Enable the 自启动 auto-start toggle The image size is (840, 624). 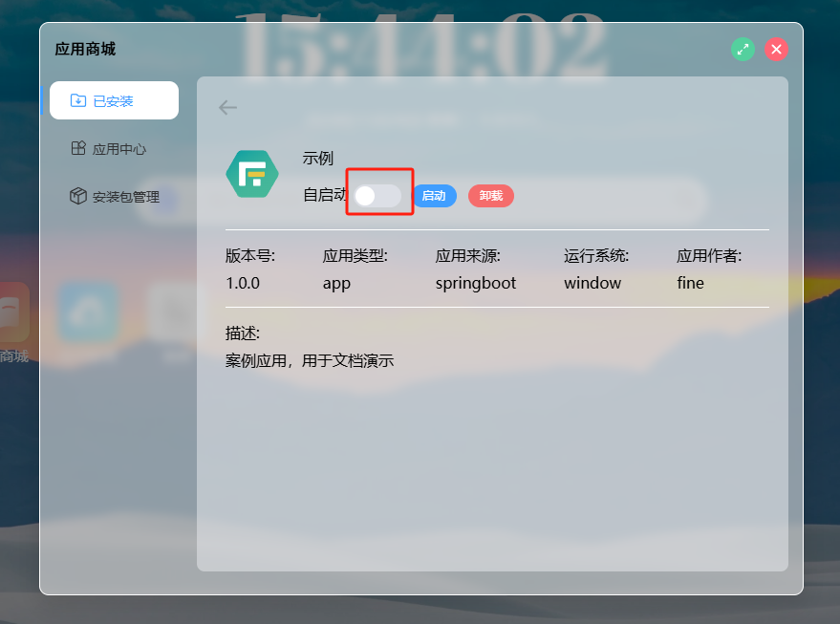[x=378, y=195]
